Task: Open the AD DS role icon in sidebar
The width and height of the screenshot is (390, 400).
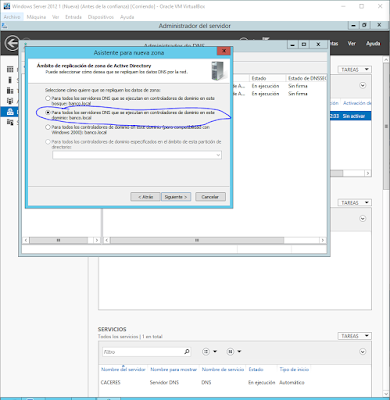Action: click(10, 101)
